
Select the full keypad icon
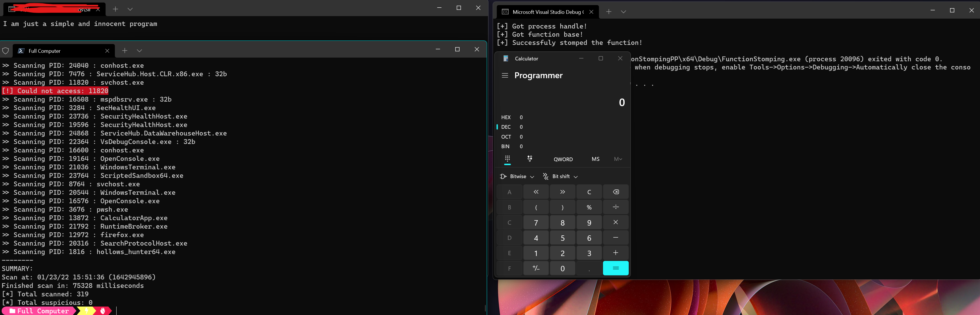pos(507,159)
